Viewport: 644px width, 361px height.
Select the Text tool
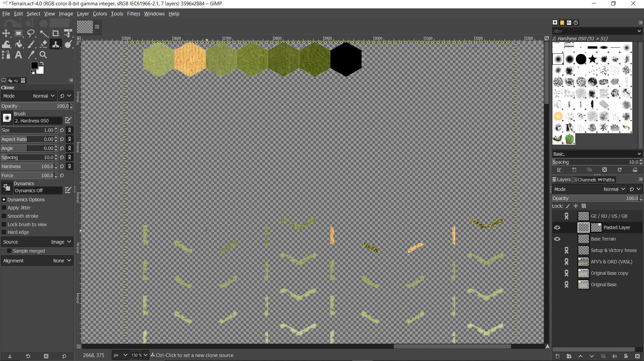click(x=18, y=55)
